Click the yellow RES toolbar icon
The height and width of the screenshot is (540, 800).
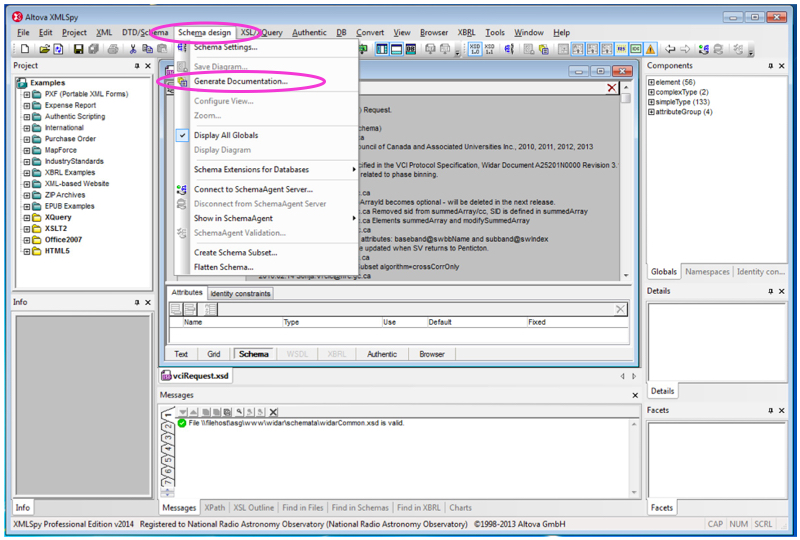pyautogui.click(x=621, y=49)
